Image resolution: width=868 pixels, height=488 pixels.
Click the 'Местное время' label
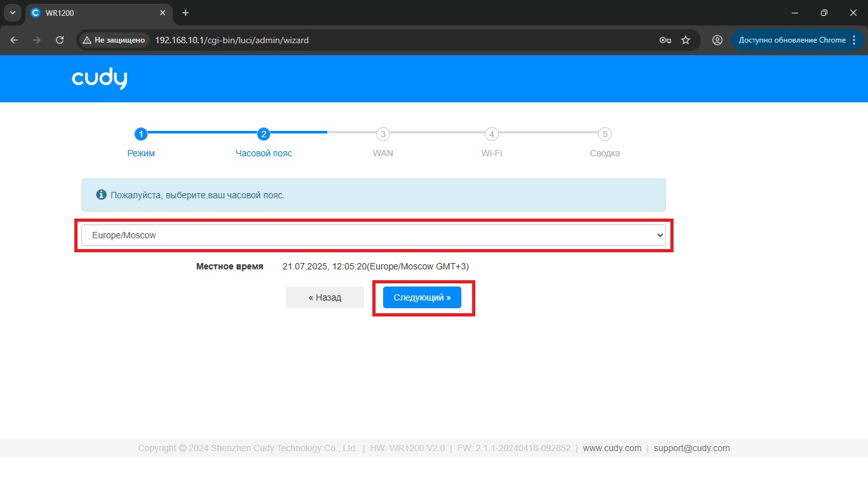[x=229, y=267]
